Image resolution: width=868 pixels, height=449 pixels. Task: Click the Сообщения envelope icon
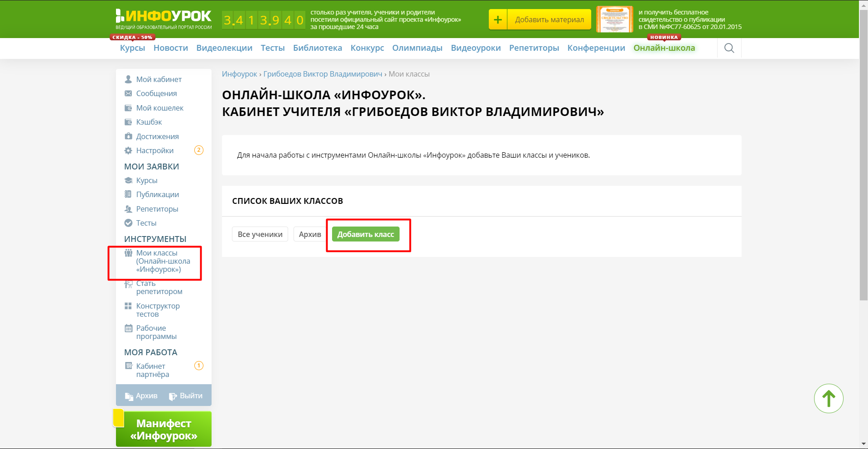(128, 93)
